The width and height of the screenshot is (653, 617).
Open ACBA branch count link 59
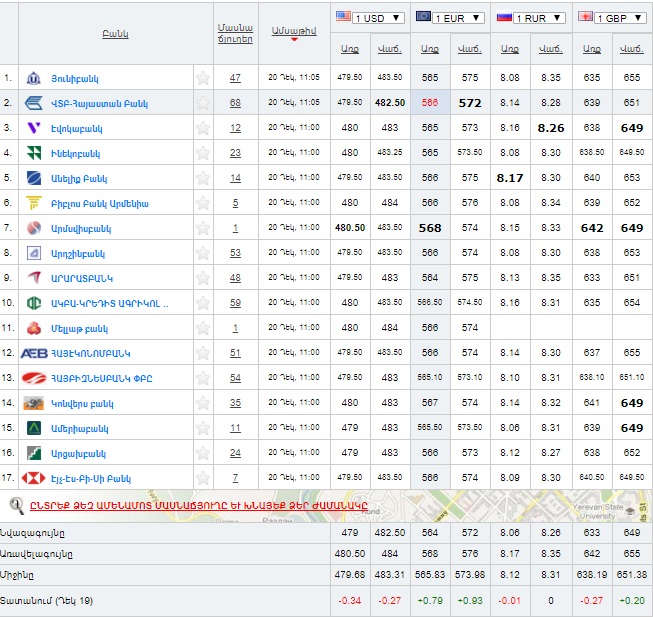[235, 303]
